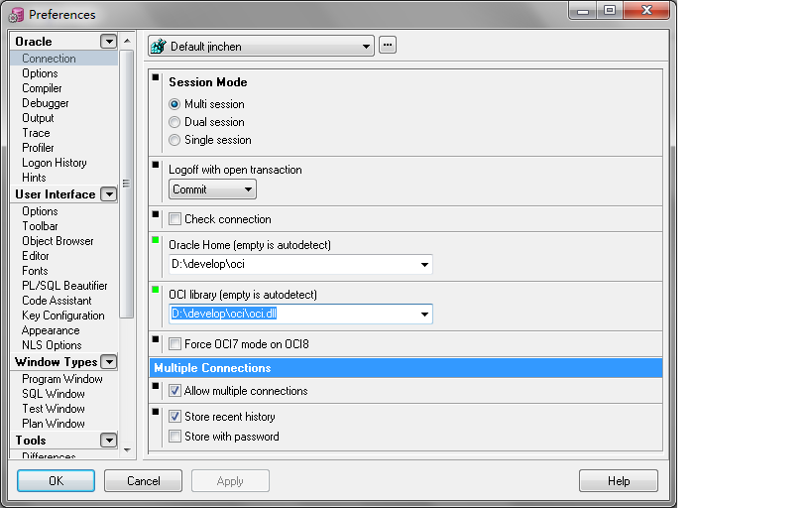This screenshot has height=508, width=812.
Task: Click sidebar scrollbar down arrow
Action: coord(127,449)
